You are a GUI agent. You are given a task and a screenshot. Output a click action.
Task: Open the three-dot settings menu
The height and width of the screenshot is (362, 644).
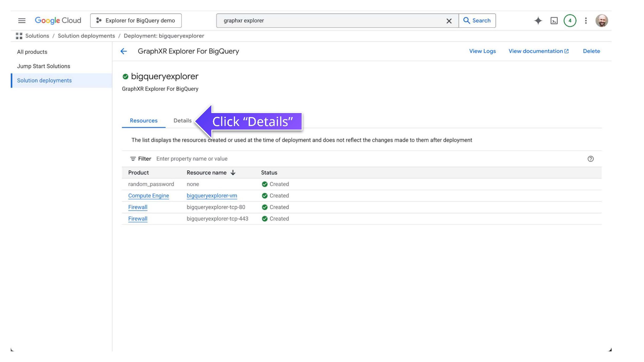tap(586, 21)
